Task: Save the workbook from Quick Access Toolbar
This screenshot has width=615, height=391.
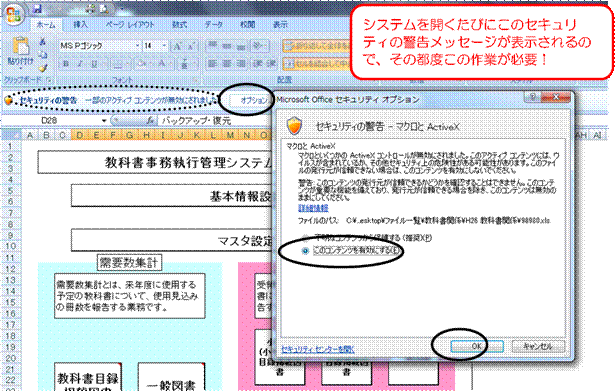Action: point(37,8)
